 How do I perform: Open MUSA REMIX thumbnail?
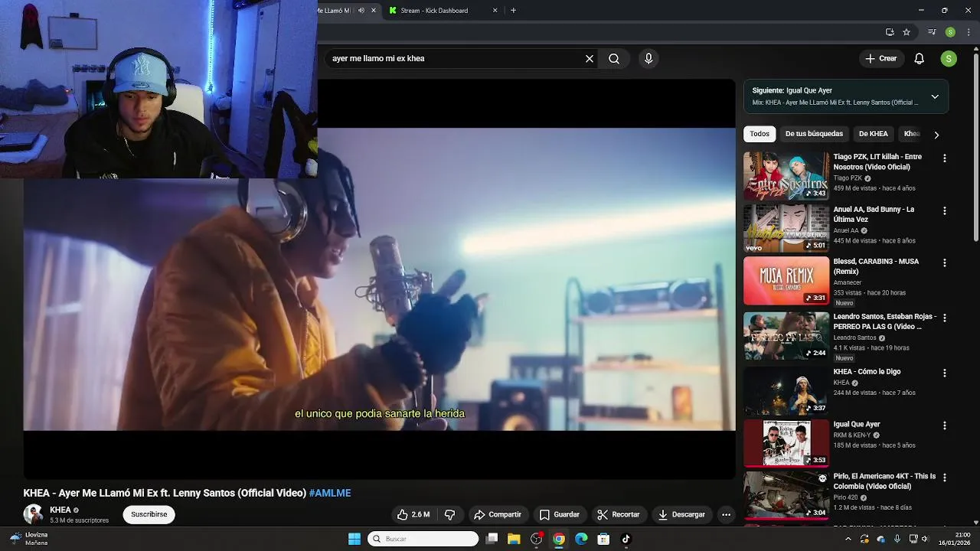tap(786, 280)
